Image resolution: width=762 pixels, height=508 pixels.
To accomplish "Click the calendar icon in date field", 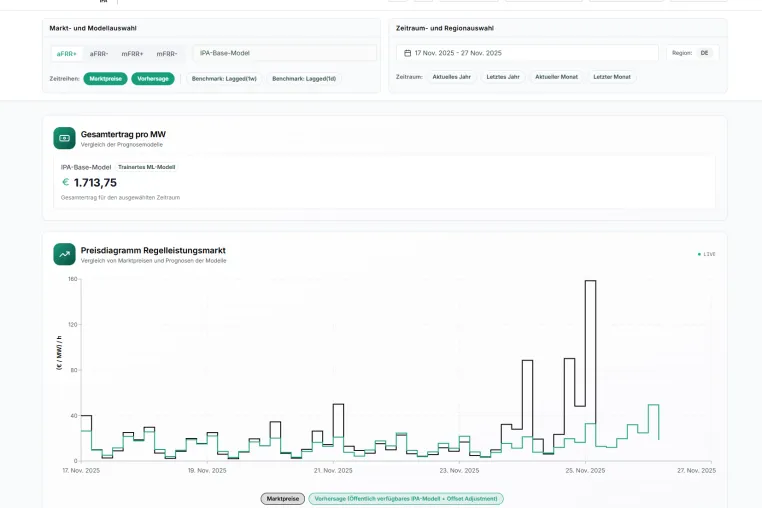I will tap(408, 53).
